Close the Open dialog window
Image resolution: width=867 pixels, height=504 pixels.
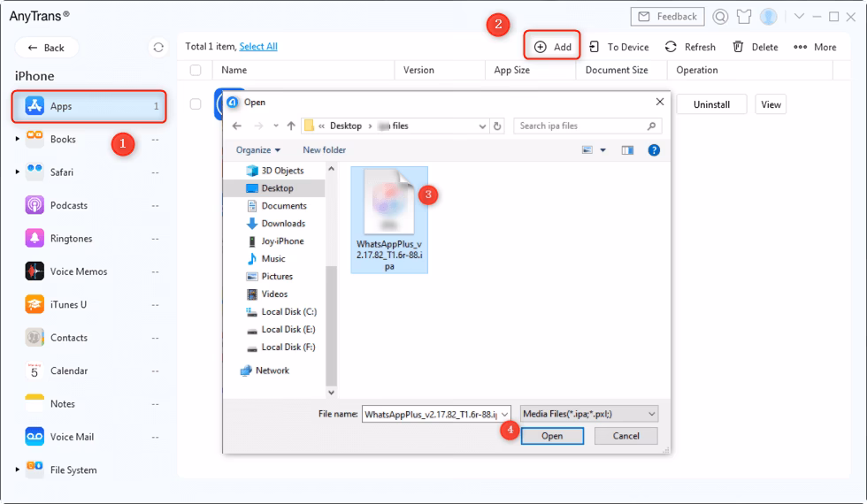coord(660,102)
